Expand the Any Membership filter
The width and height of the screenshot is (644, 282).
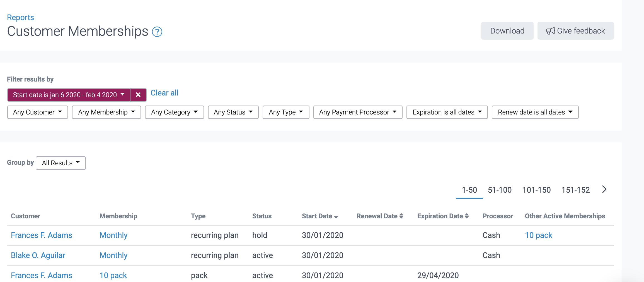[x=106, y=112]
